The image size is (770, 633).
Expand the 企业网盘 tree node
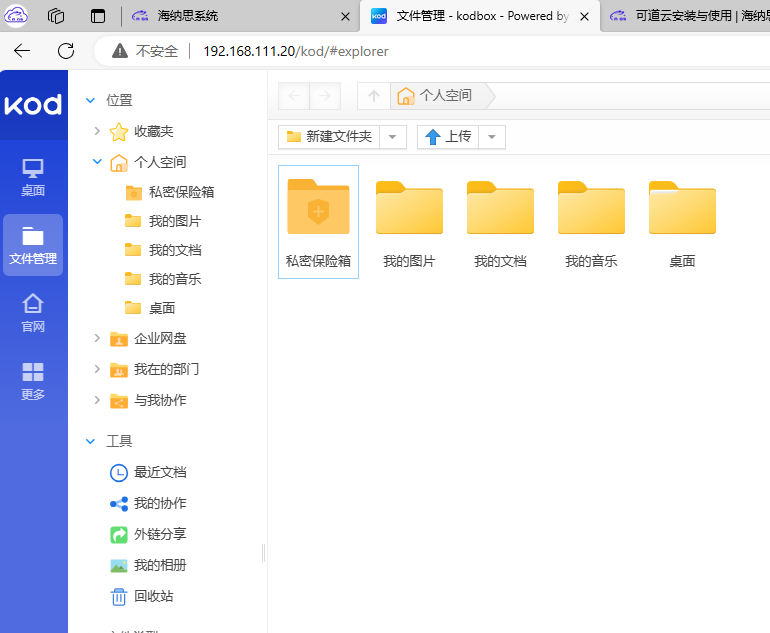pyautogui.click(x=97, y=338)
